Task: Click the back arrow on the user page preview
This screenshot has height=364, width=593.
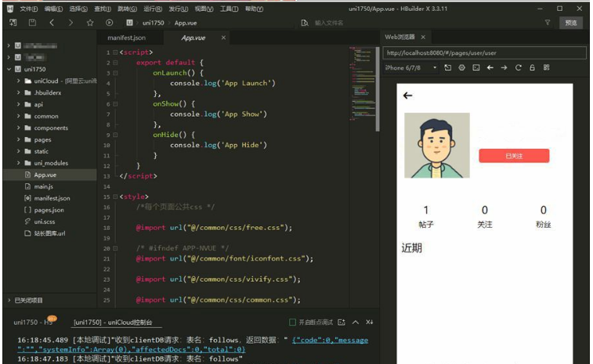Action: (407, 96)
